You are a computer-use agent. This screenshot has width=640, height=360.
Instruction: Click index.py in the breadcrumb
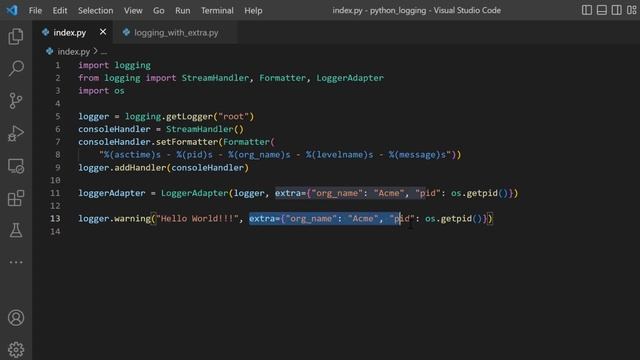73,52
